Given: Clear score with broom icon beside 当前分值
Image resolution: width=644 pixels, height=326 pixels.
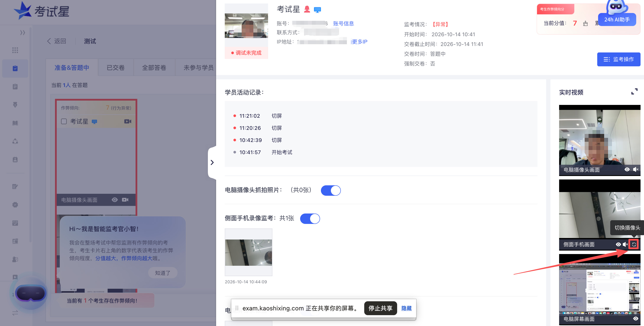Looking at the screenshot, I should click(x=585, y=24).
